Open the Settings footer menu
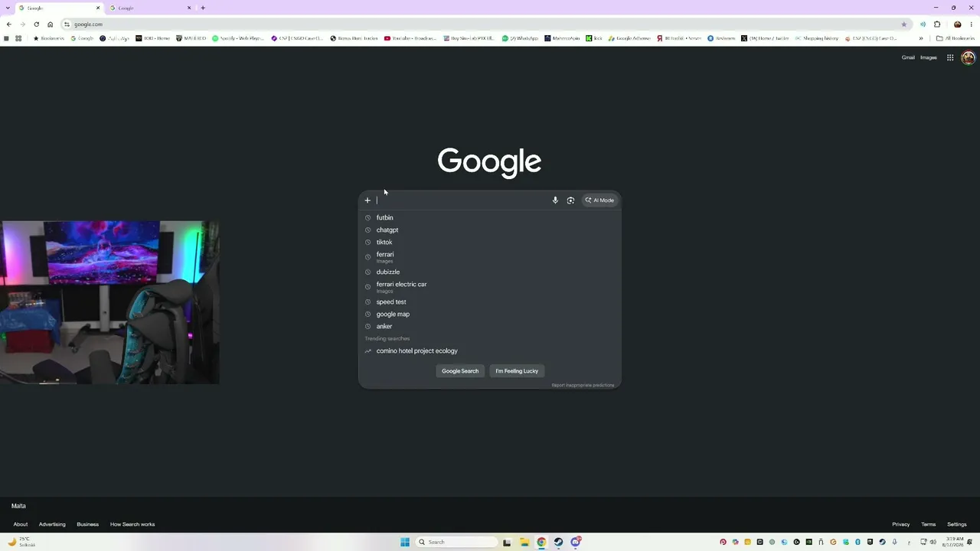Image resolution: width=980 pixels, height=551 pixels. pyautogui.click(x=957, y=524)
